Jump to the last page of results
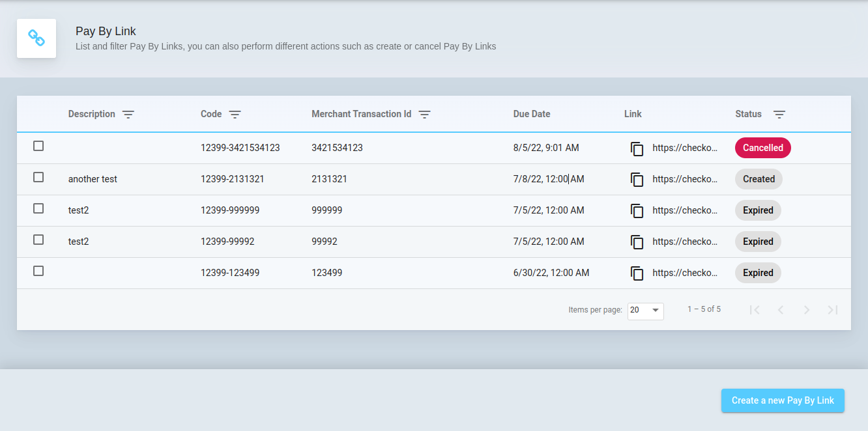The image size is (868, 431). click(832, 310)
